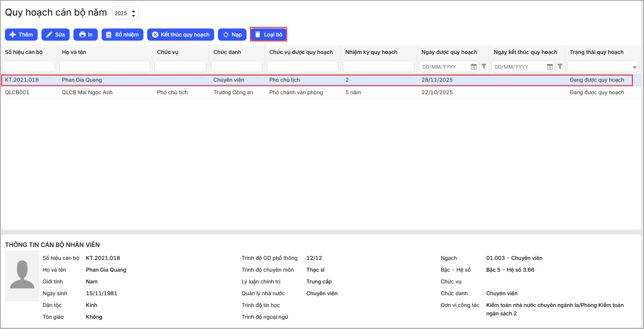Click the employee avatar placeholder photo

point(22,276)
